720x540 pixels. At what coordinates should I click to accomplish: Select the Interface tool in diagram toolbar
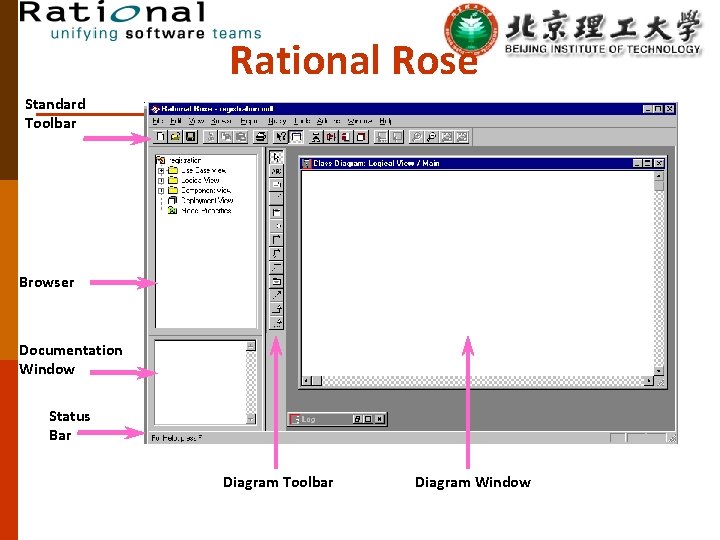[276, 226]
